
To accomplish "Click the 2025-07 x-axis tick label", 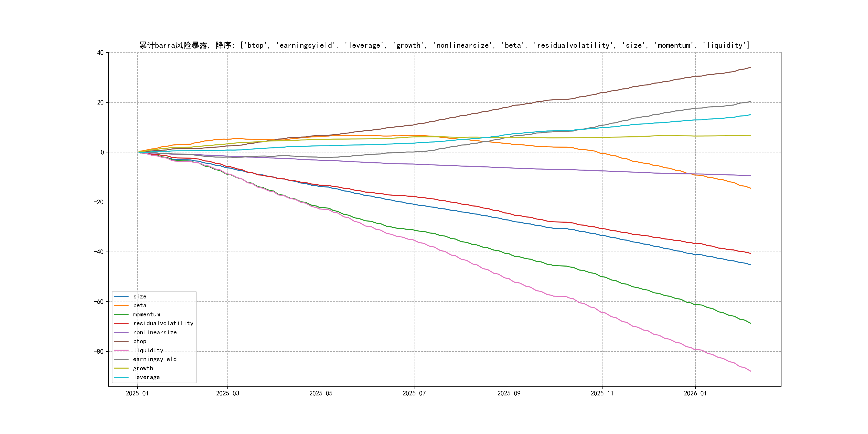I will [414, 393].
